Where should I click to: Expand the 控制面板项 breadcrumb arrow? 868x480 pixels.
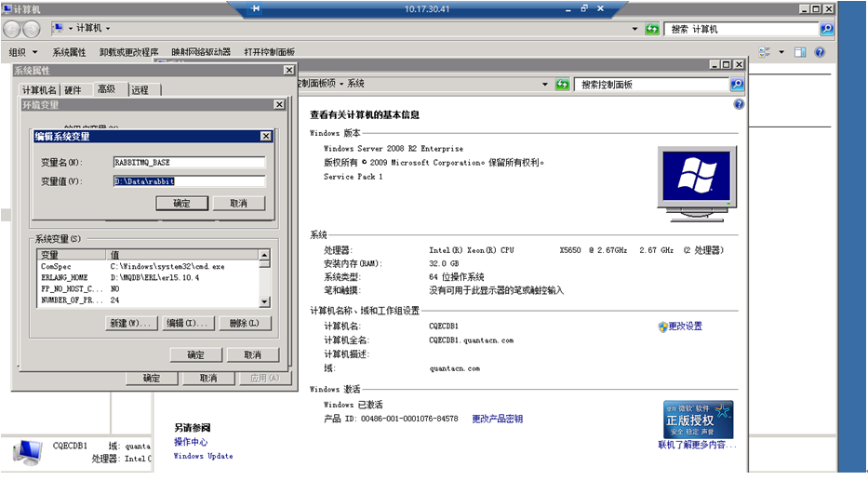click(341, 84)
